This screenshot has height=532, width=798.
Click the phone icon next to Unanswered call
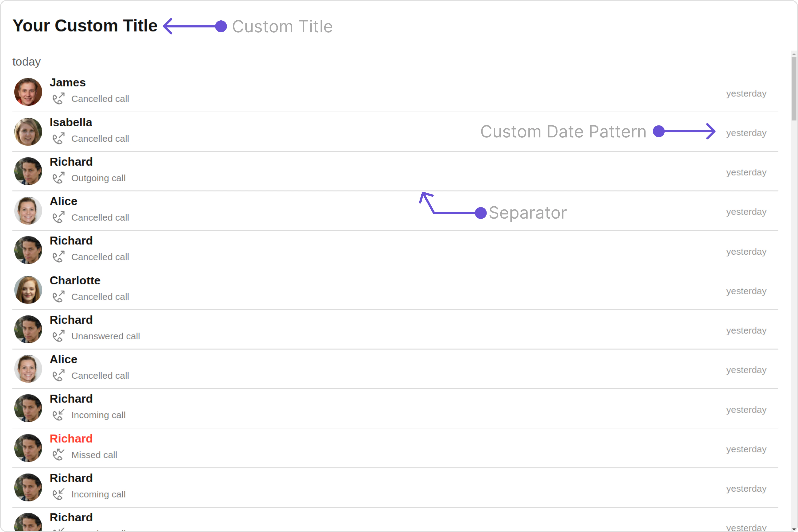[58, 336]
